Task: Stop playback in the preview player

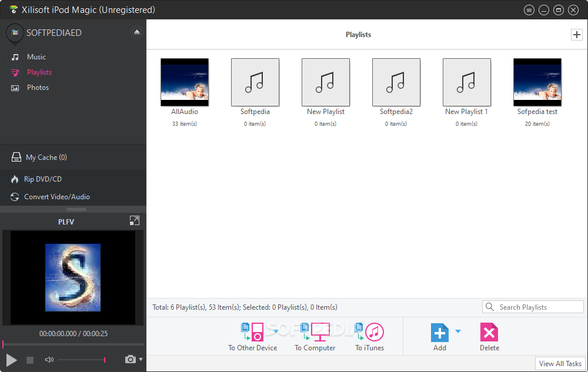Action: coord(30,360)
